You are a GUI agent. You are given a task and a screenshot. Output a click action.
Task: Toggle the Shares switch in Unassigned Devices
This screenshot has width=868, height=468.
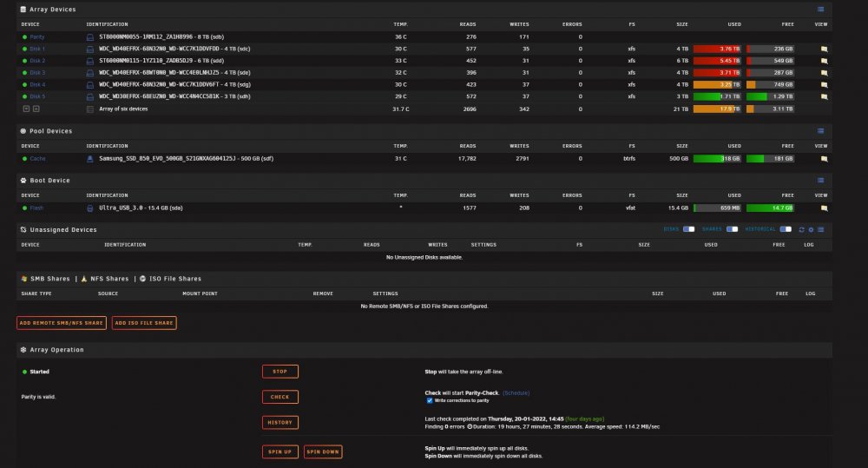point(732,229)
